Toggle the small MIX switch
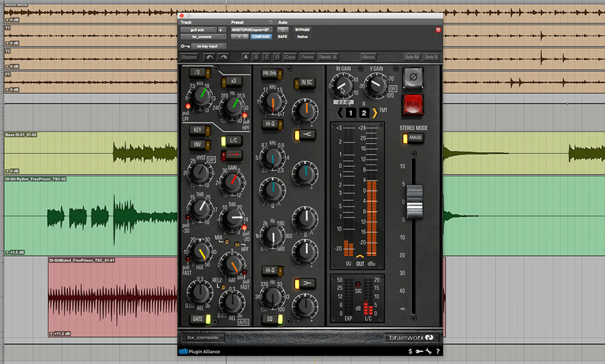This screenshot has width=605, height=364. tap(227, 242)
